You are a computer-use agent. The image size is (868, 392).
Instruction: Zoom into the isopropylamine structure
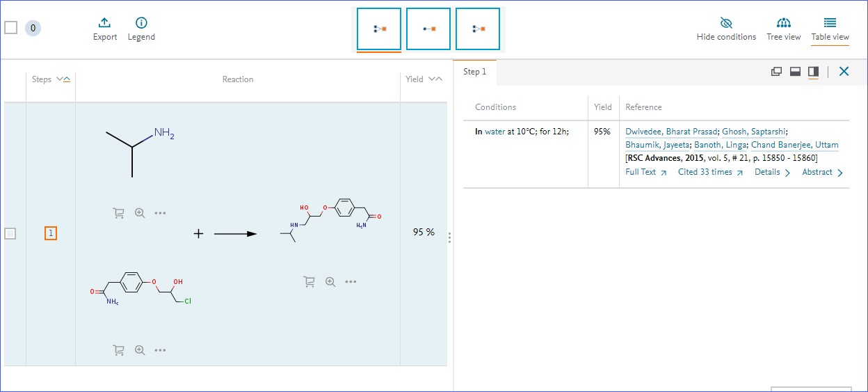point(140,213)
